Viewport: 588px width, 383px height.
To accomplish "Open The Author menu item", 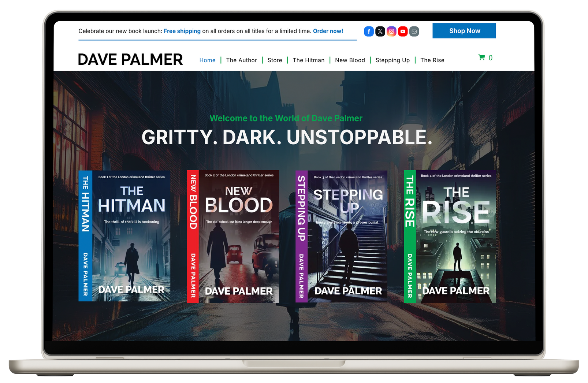I will pos(242,60).
